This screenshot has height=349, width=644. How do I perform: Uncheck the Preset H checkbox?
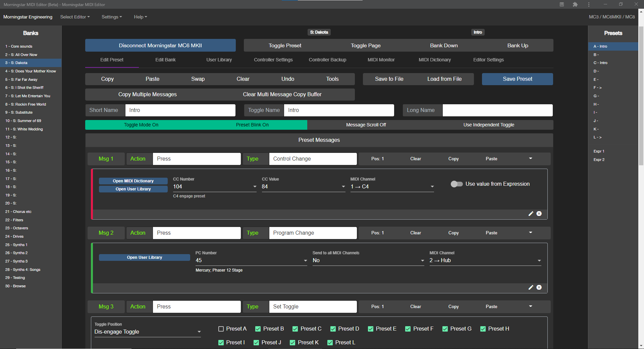coord(483,329)
